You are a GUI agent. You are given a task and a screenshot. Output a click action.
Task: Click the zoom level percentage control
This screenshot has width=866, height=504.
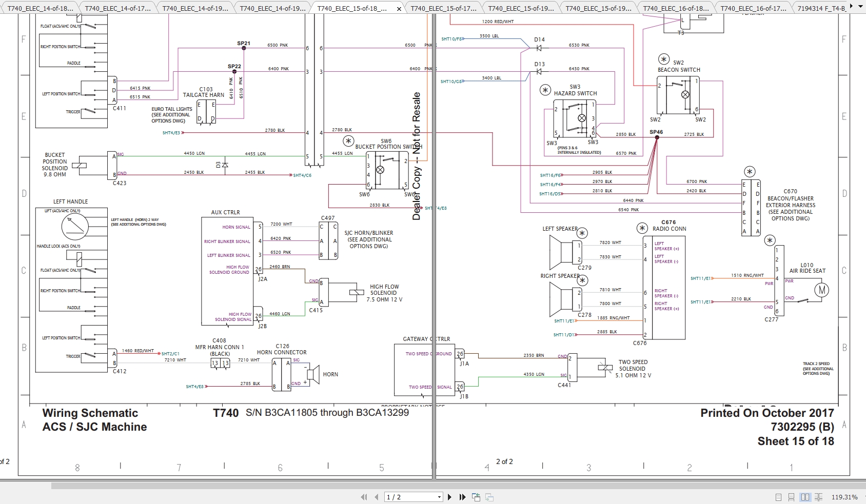[844, 496]
